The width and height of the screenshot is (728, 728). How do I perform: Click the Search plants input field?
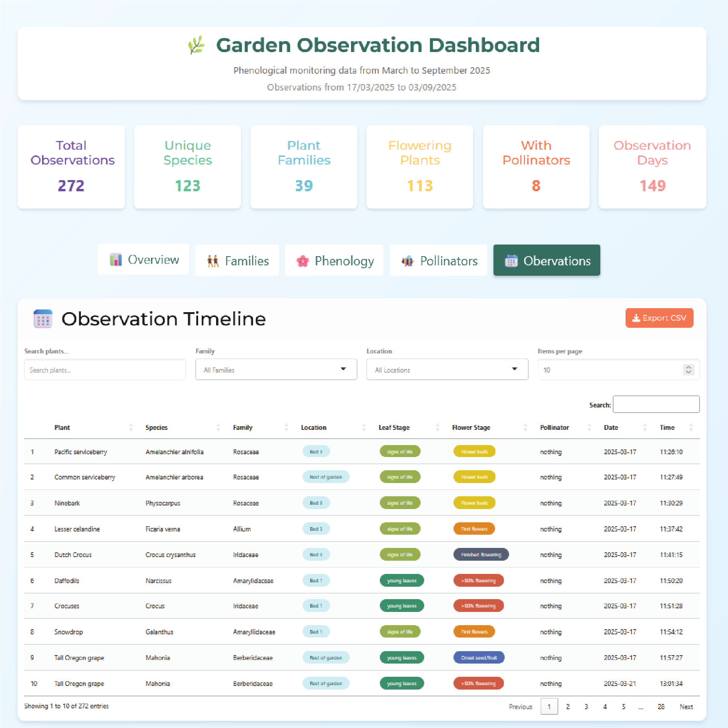(105, 370)
